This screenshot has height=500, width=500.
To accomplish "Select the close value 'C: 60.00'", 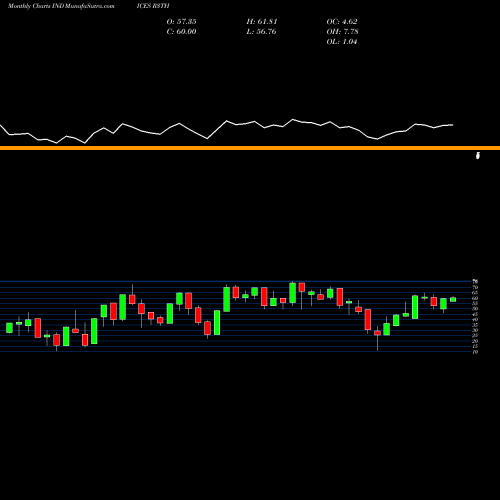I will click(181, 31).
